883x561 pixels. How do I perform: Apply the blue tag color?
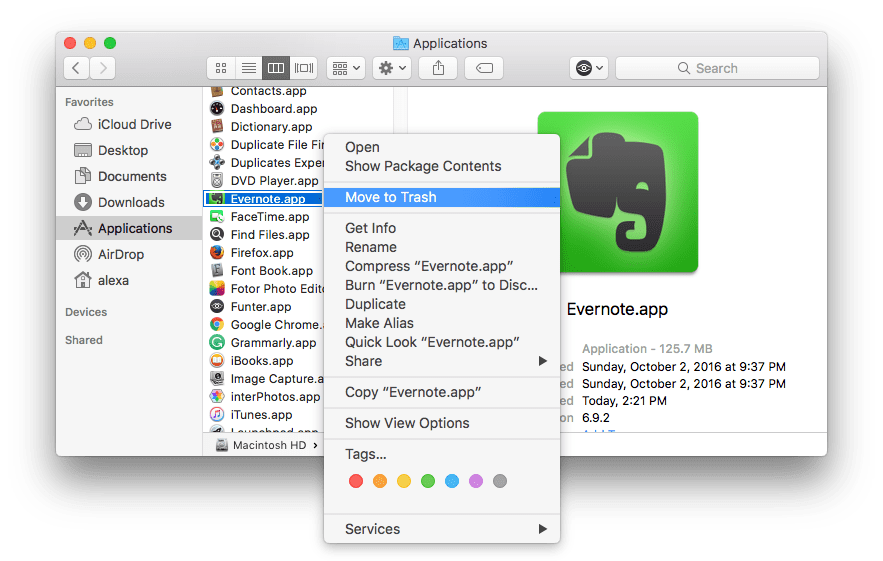click(x=452, y=481)
